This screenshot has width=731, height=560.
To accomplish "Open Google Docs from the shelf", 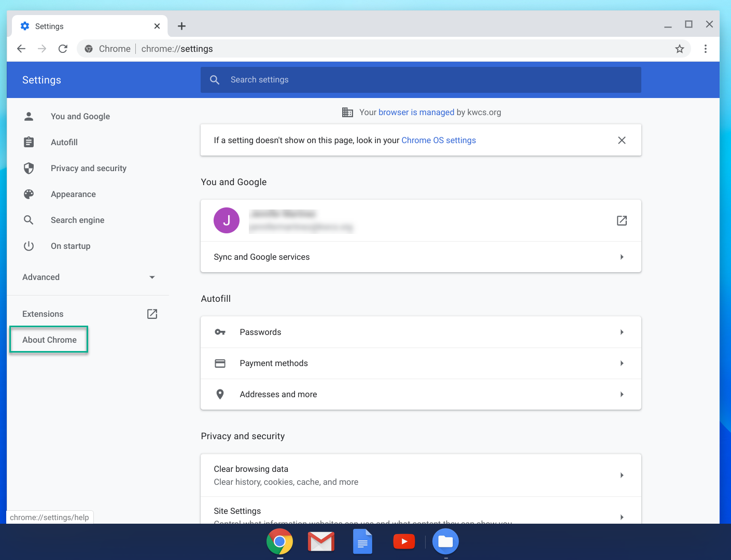I will point(362,542).
